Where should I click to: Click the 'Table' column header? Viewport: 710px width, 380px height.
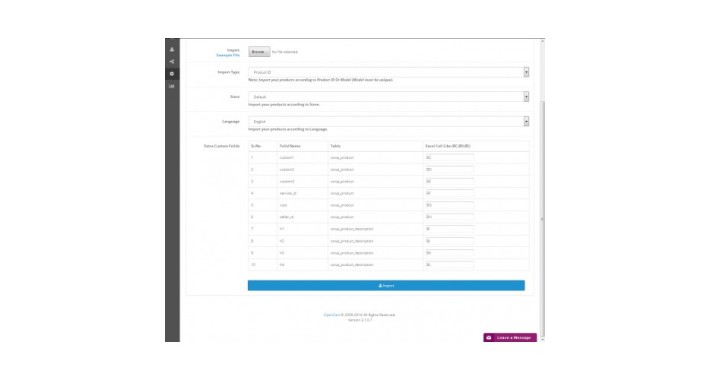pos(336,146)
